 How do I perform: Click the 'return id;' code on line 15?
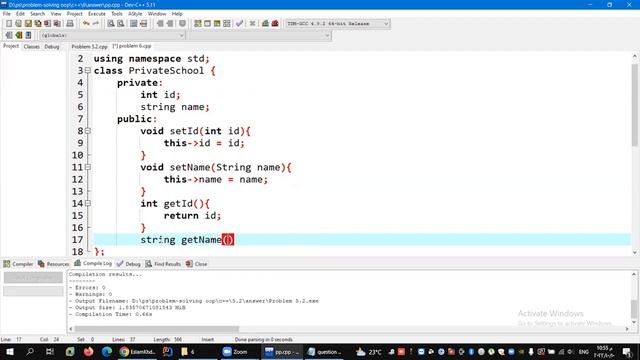pos(192,216)
